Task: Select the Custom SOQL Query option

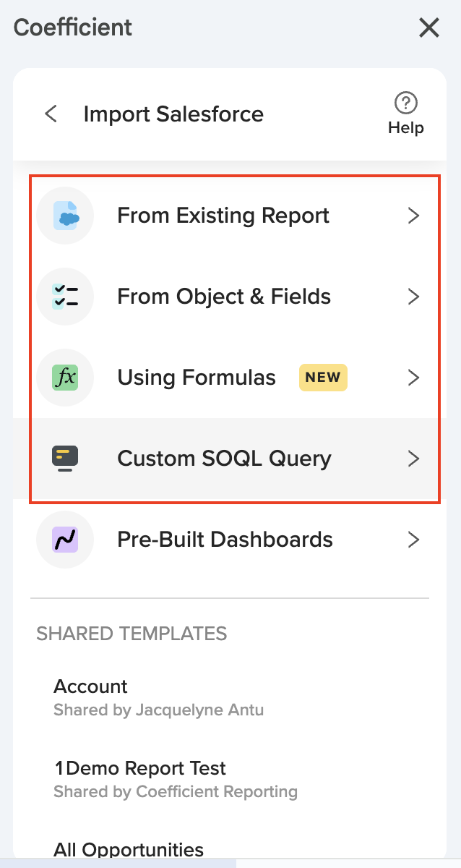Action: pyautogui.click(x=224, y=459)
